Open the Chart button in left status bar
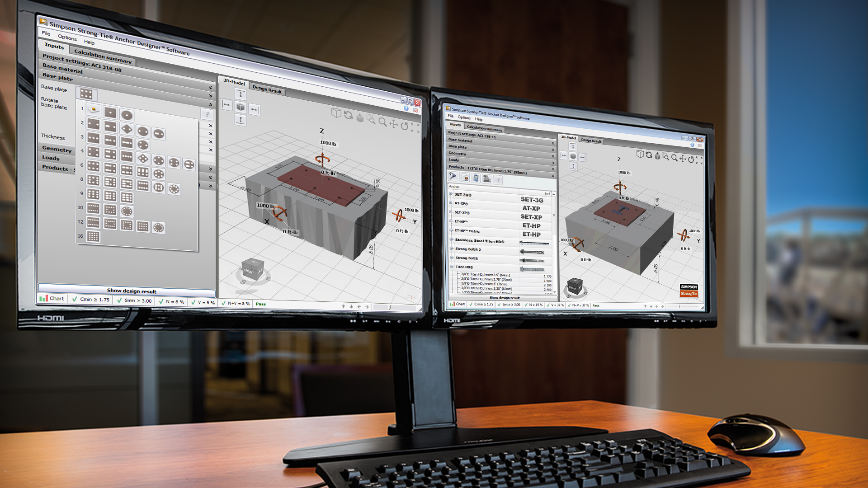 (x=52, y=299)
